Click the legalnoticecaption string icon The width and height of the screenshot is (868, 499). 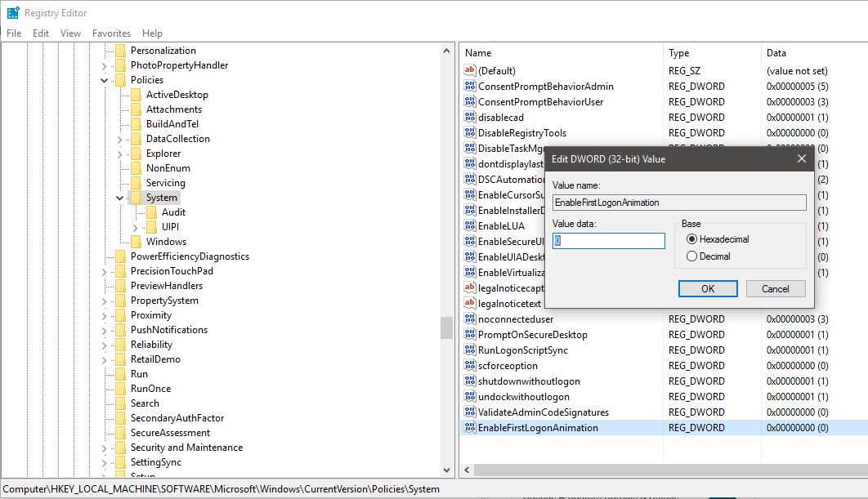pos(469,287)
